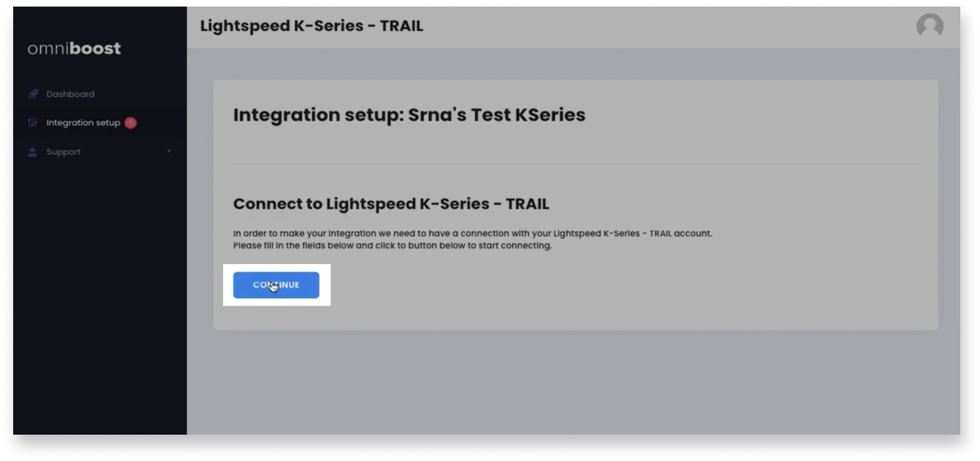980x461 pixels.
Task: Click the Support person icon
Action: coord(33,152)
